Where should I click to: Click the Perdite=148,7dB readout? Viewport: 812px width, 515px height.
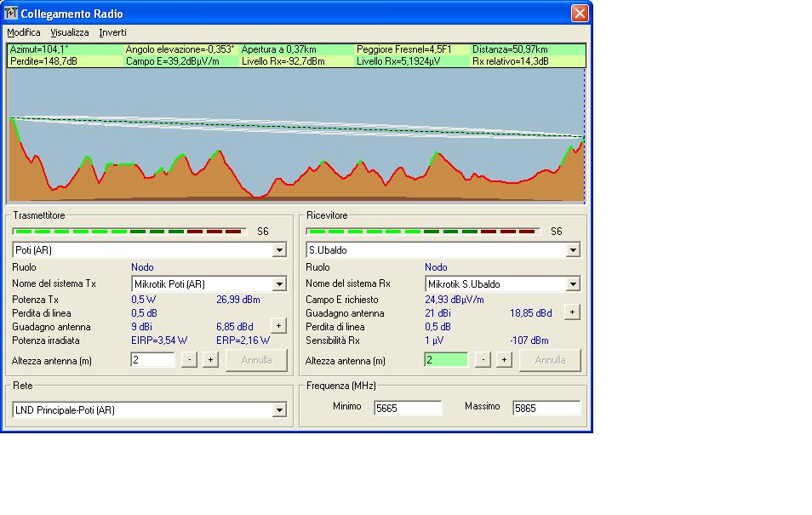(43, 61)
